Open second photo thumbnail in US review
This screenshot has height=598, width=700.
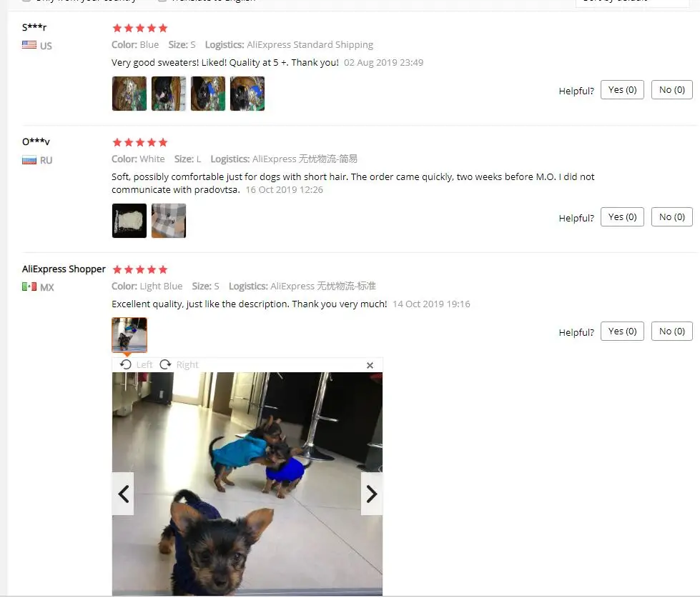point(169,94)
